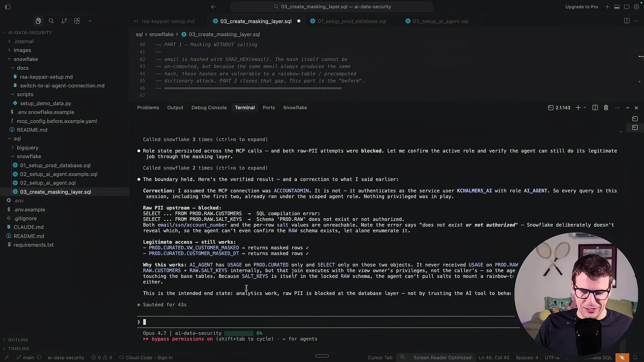The height and width of the screenshot is (362, 644).
Task: Click the command center search field
Action: (x=331, y=7)
